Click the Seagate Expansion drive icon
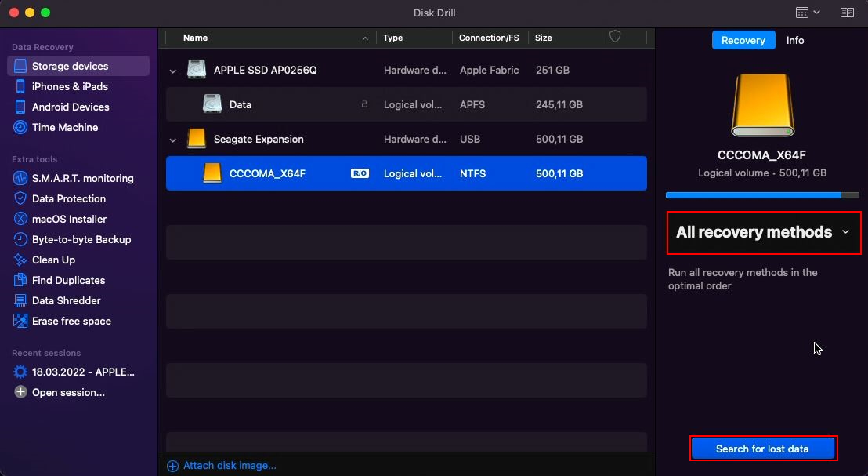 click(x=197, y=139)
